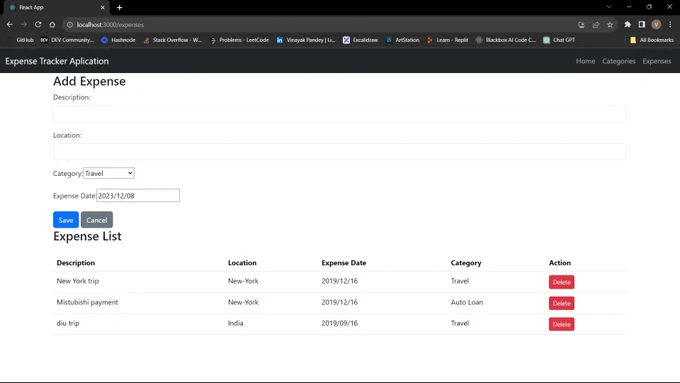The width and height of the screenshot is (680, 383).
Task: Open Chrome three-dot menu
Action: tap(670, 25)
